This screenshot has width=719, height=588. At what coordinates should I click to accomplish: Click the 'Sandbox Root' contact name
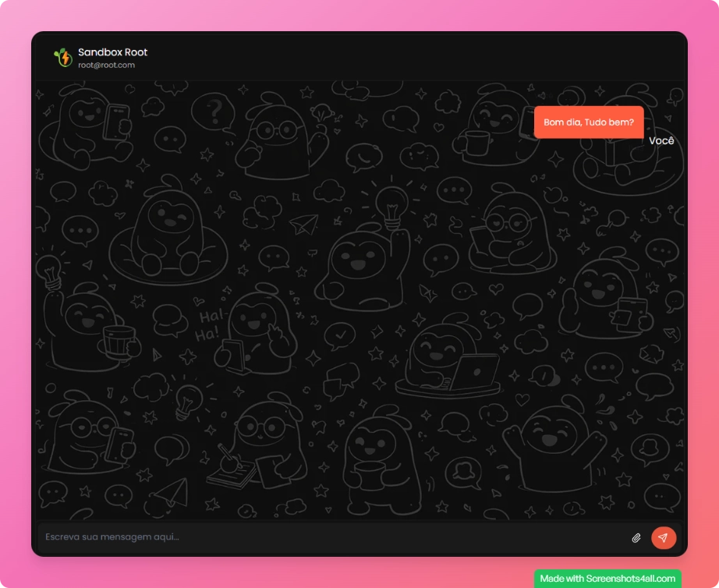pyautogui.click(x=112, y=52)
